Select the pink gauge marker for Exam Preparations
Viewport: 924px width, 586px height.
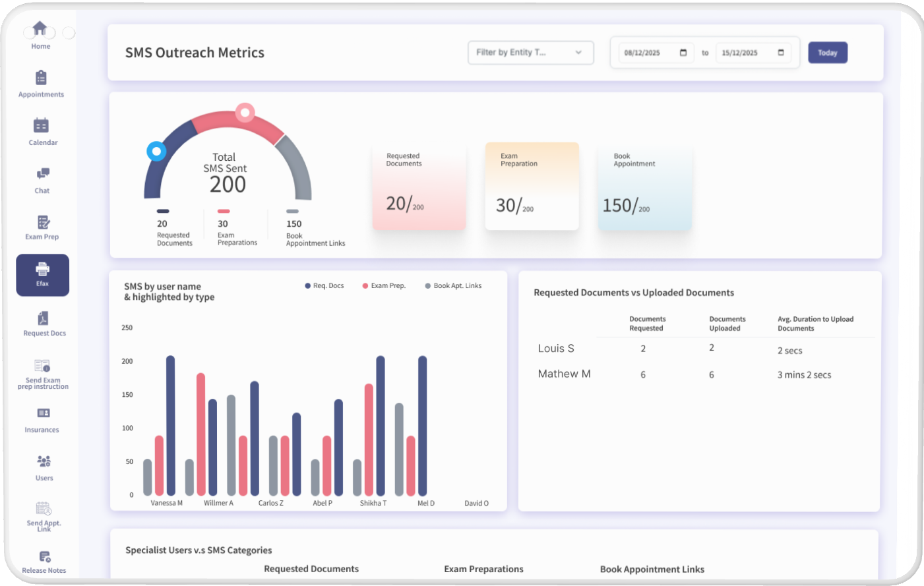tap(245, 113)
